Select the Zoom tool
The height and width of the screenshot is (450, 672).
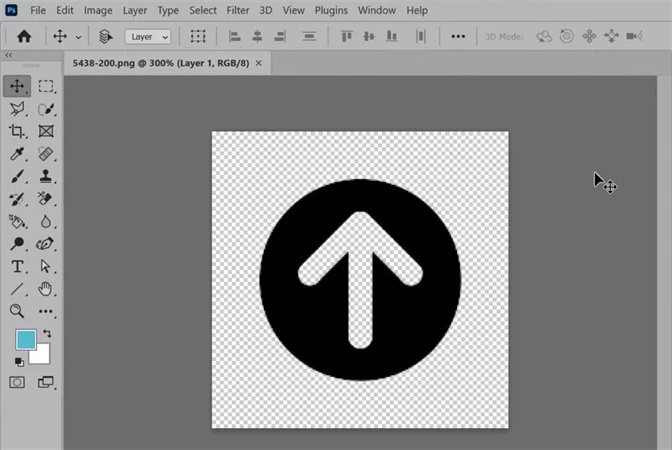click(x=17, y=311)
